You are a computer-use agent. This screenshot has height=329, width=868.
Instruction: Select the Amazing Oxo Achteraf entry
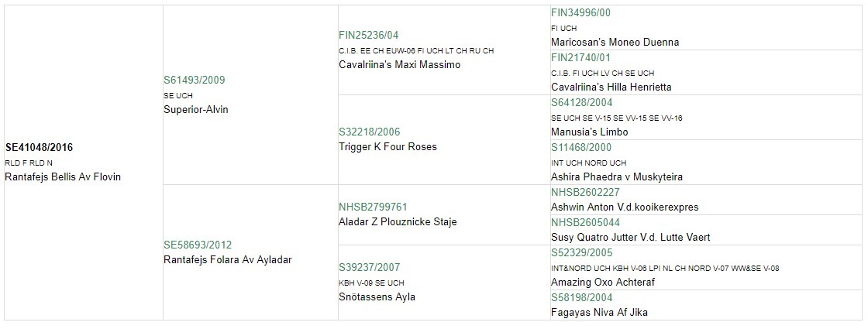click(603, 282)
